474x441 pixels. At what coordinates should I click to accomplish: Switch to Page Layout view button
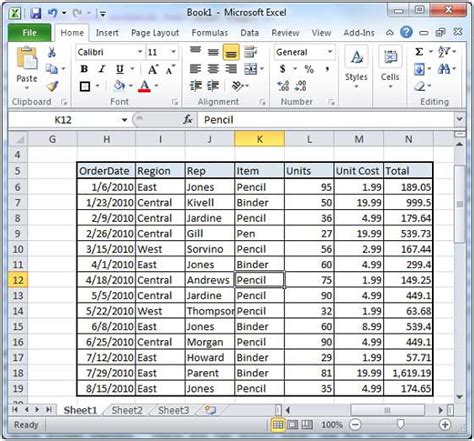292,425
